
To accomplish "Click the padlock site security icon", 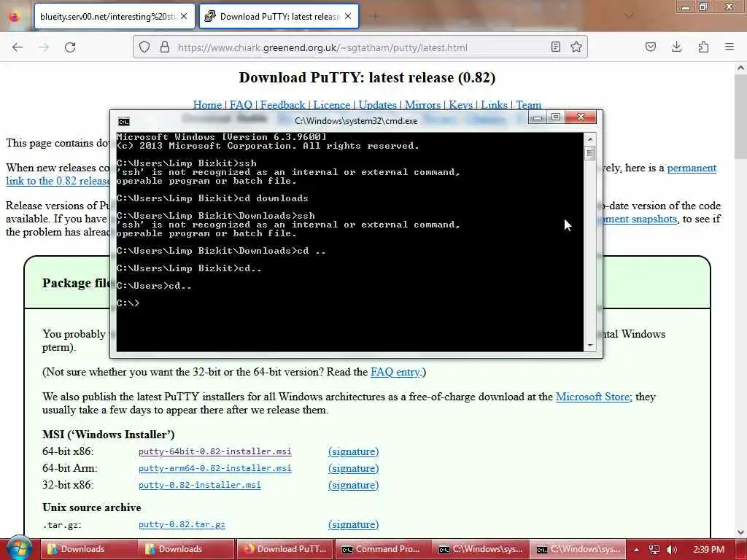I will (165, 47).
